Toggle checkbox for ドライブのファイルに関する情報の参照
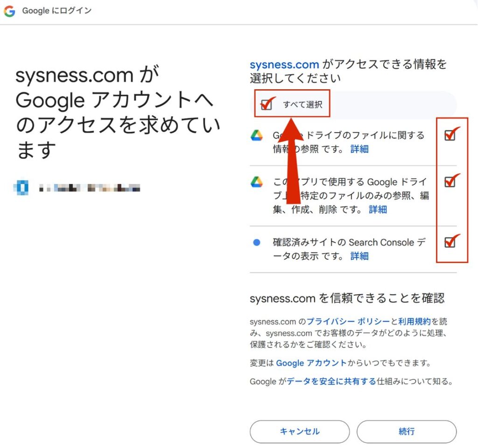 click(450, 135)
